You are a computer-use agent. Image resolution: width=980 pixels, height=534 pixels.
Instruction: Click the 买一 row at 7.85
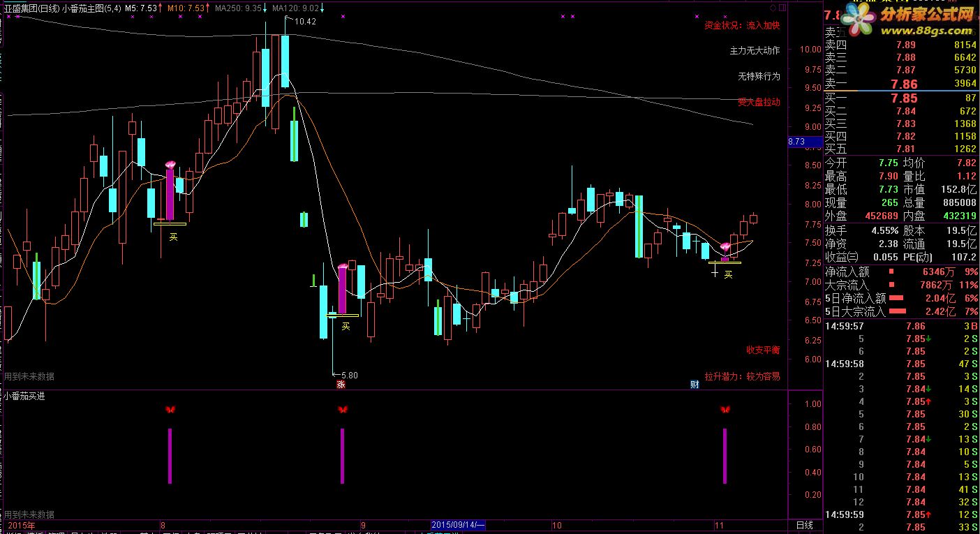coord(901,98)
